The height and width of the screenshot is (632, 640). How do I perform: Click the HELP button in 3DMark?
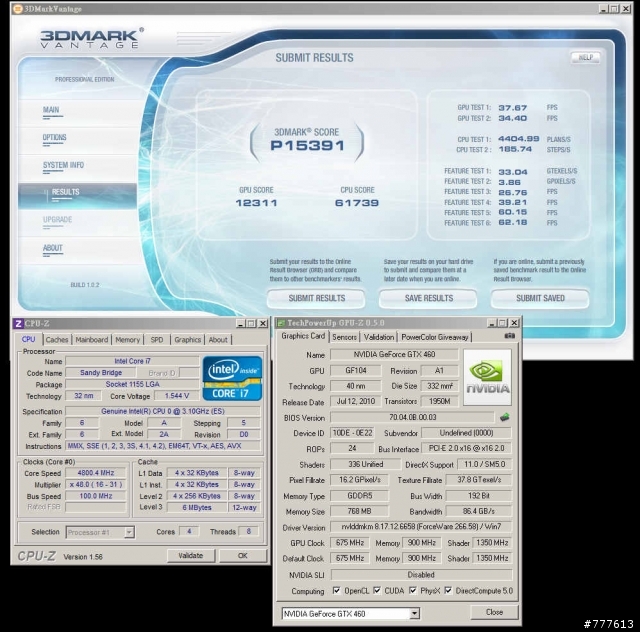(x=585, y=58)
